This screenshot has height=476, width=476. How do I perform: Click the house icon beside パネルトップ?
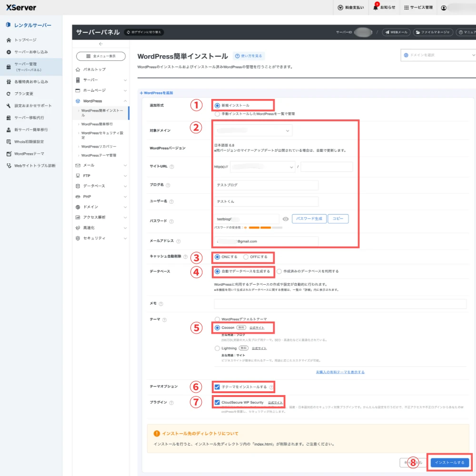coord(78,69)
